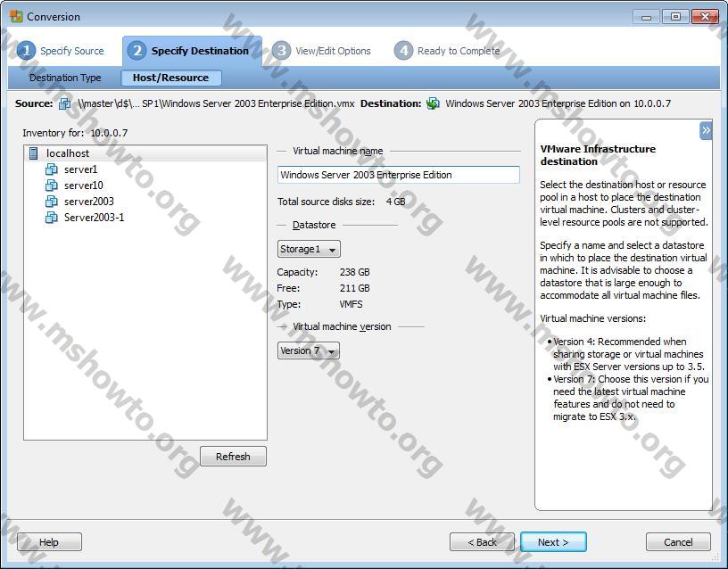Click the source virtual machine icon

pos(65,103)
